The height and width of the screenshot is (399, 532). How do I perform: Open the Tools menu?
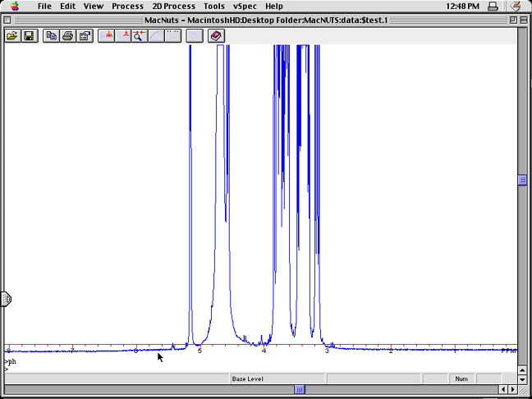click(x=213, y=6)
